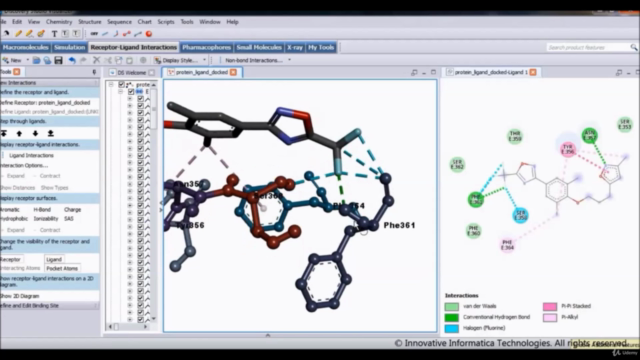Switch to the Small Molecules tab
The width and height of the screenshot is (640, 360).
coord(259,47)
